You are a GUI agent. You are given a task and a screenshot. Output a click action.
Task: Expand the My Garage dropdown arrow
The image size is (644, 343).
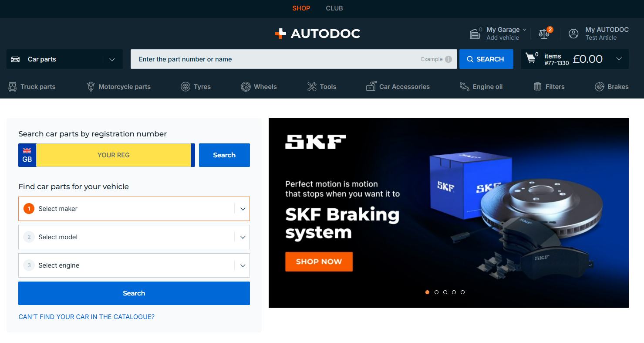[x=524, y=30]
